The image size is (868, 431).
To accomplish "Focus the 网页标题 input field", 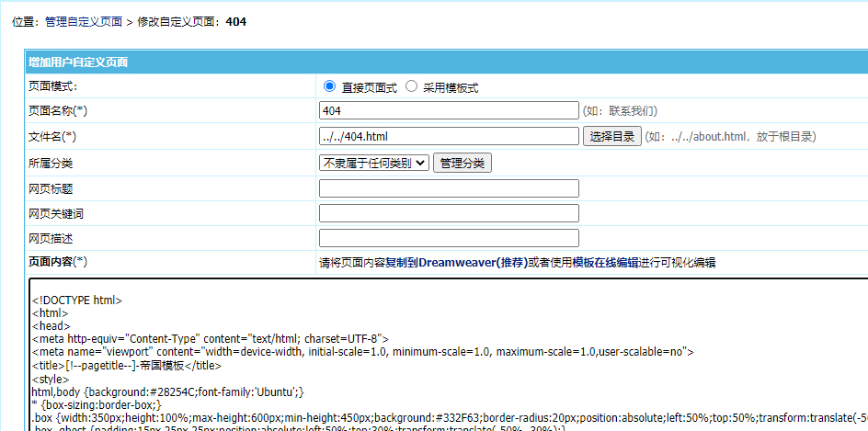I will pyautogui.click(x=449, y=188).
